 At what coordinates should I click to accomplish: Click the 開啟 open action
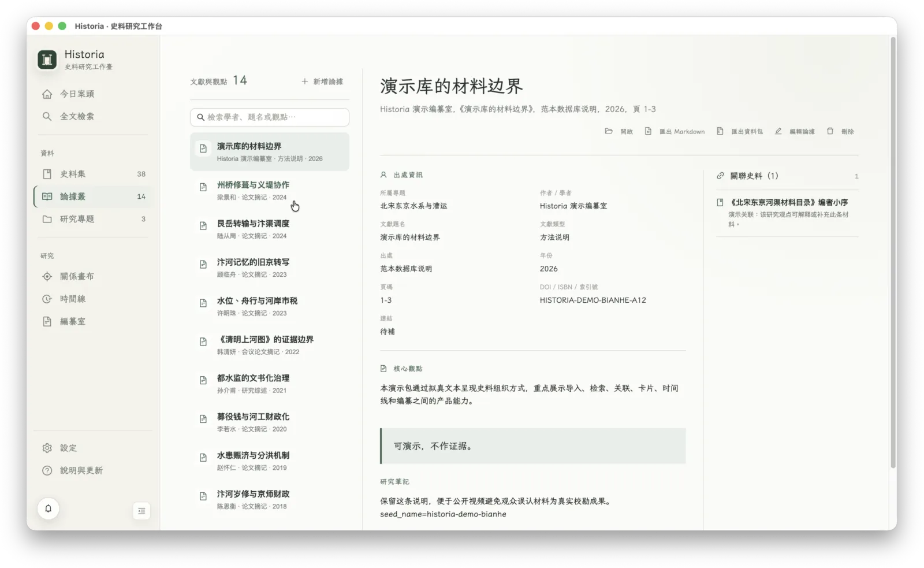click(619, 131)
